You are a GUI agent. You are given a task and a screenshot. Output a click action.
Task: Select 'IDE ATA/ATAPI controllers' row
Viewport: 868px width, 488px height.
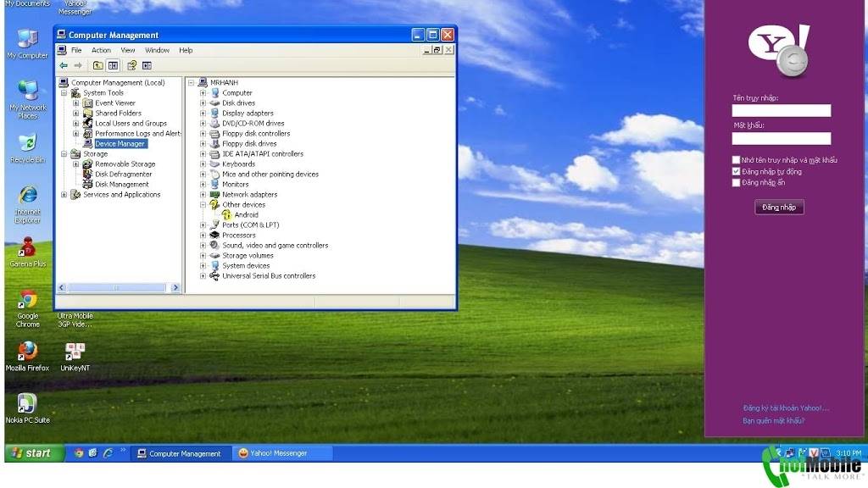click(x=263, y=154)
